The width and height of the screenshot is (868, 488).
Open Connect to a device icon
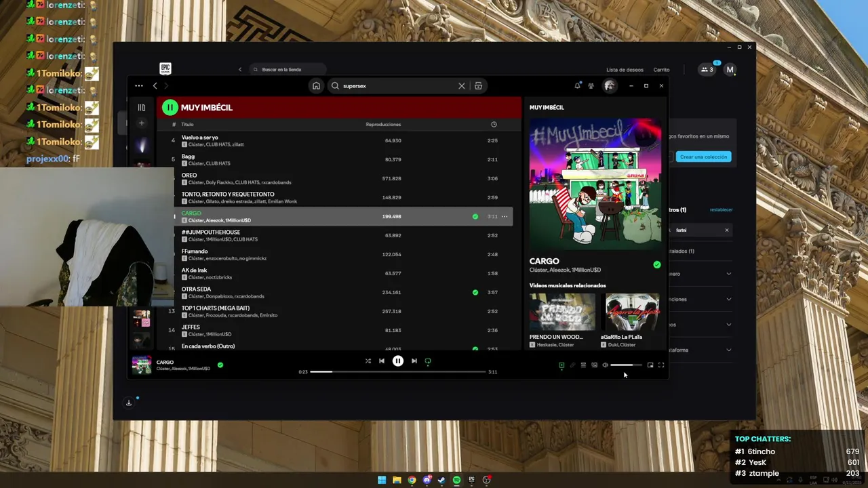595,365
